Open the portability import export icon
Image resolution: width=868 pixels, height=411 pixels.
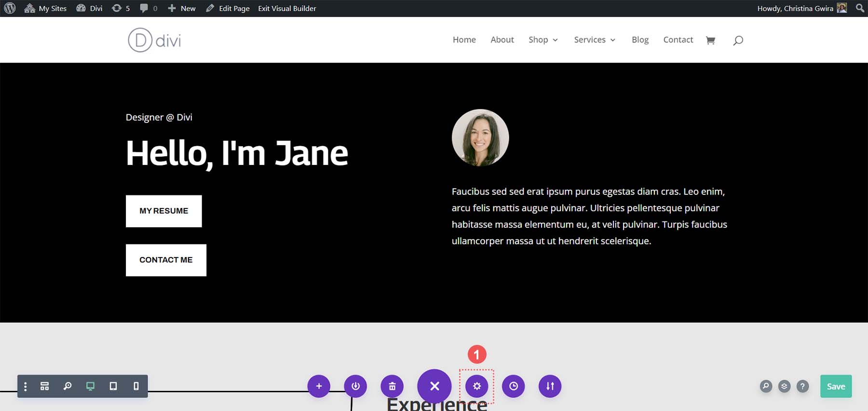[x=550, y=386]
